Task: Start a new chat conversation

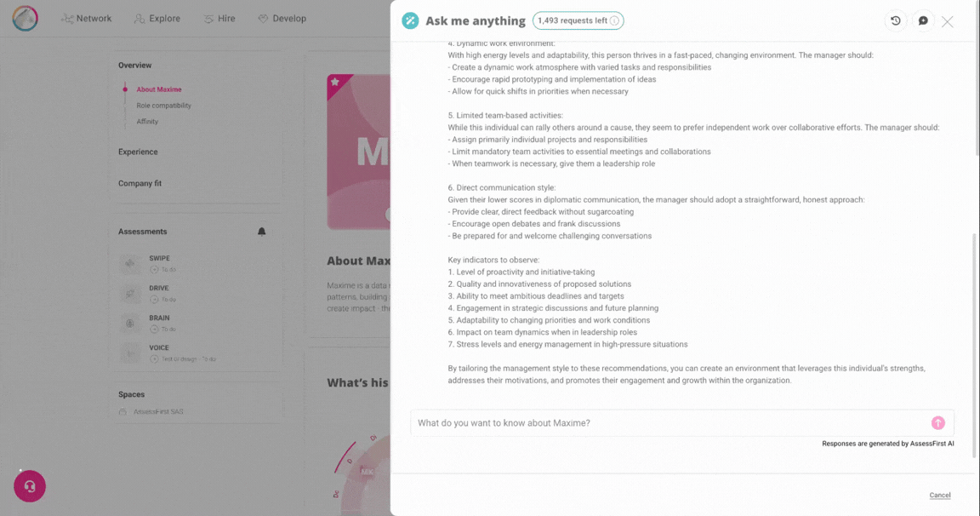Action: tap(923, 21)
